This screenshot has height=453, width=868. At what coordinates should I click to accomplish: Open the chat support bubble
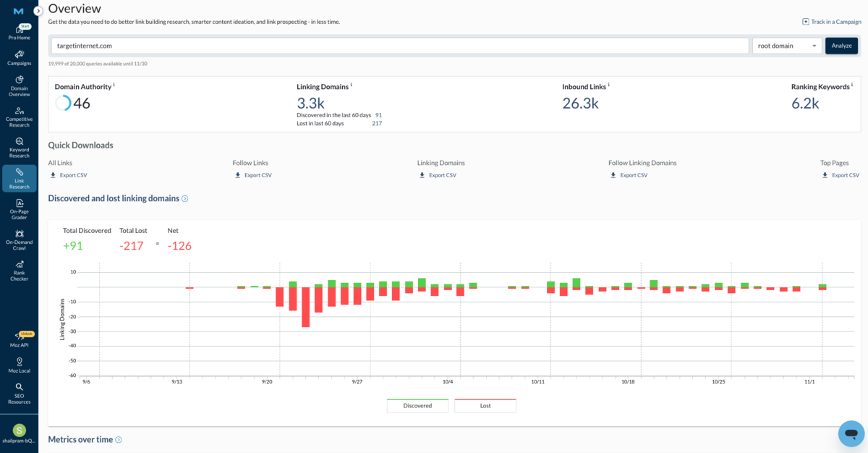(x=851, y=433)
